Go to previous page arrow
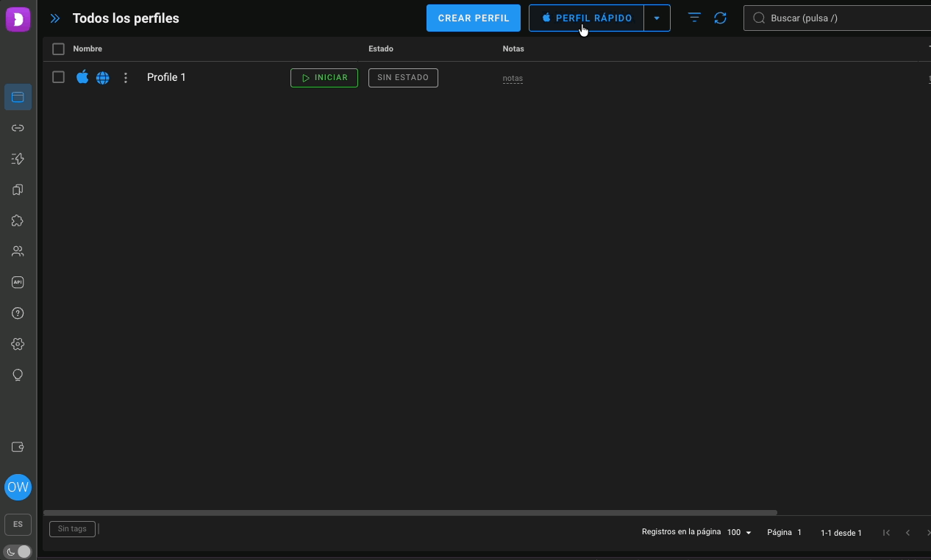The height and width of the screenshot is (560, 931). (908, 532)
